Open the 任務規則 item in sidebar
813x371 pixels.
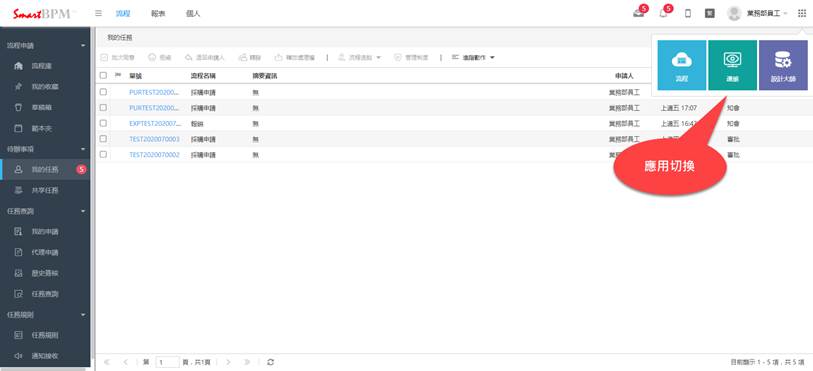45,335
